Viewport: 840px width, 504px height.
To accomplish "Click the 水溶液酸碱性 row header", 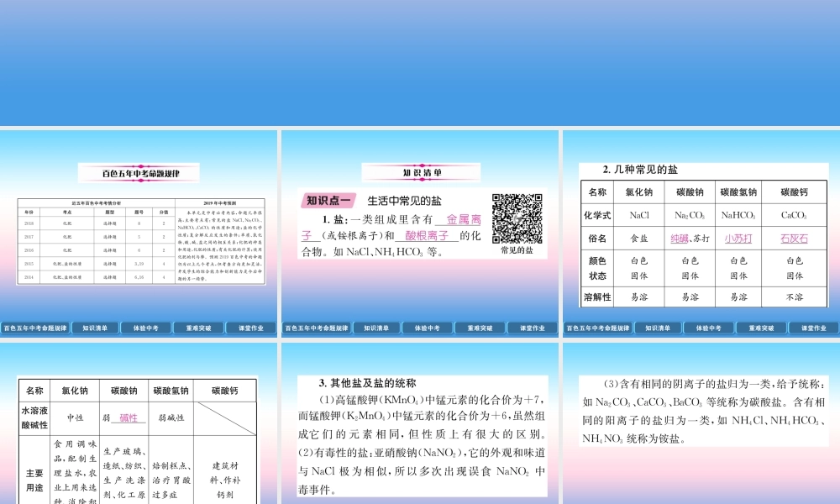I will [34, 417].
